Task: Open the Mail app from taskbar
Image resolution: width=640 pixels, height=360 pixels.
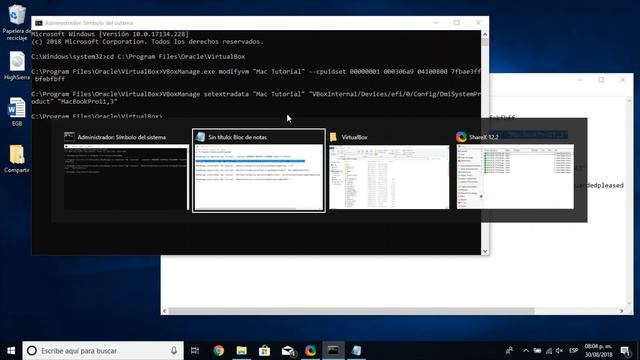Action: tap(288, 351)
